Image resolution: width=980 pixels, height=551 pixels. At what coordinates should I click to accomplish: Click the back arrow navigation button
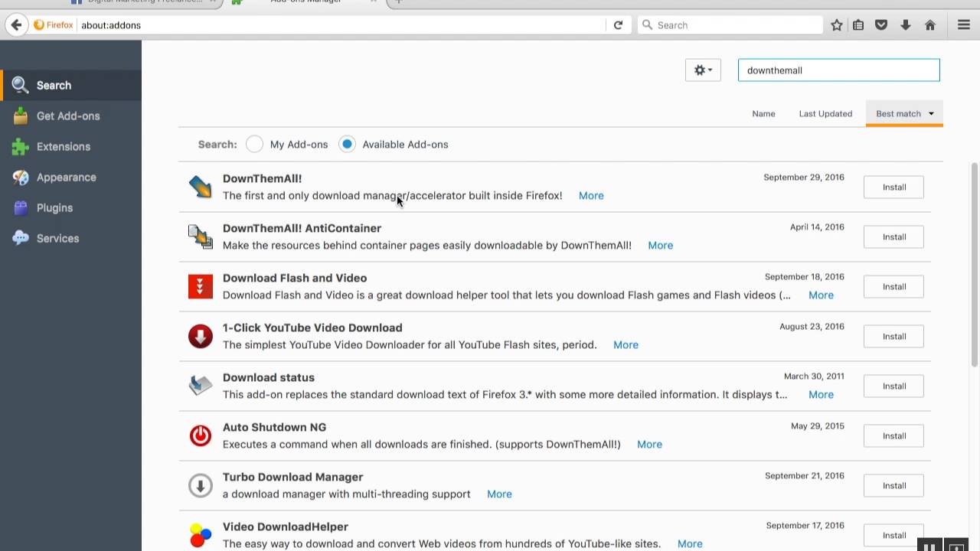[16, 25]
